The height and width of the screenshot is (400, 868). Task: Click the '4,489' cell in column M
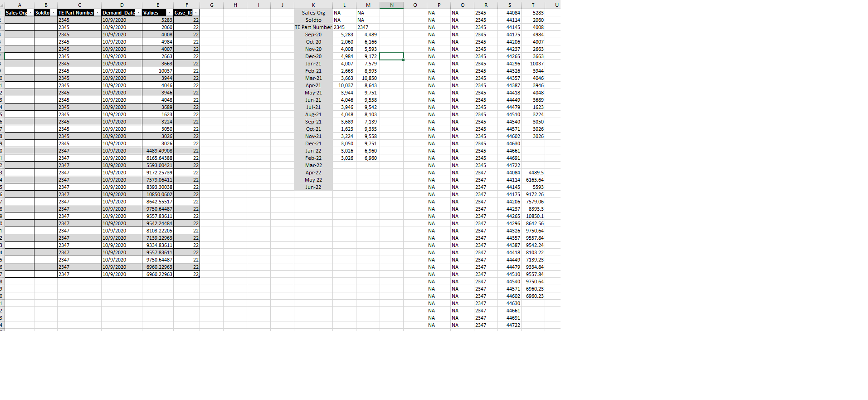(x=368, y=35)
